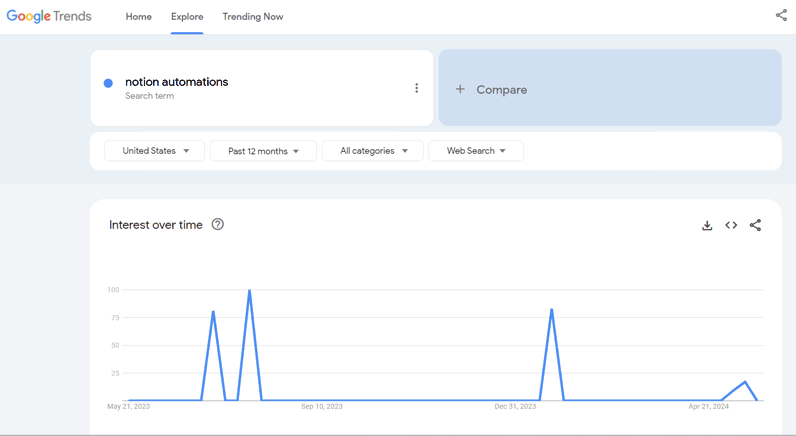Expand the United States region dropdown
796x436 pixels.
[154, 151]
